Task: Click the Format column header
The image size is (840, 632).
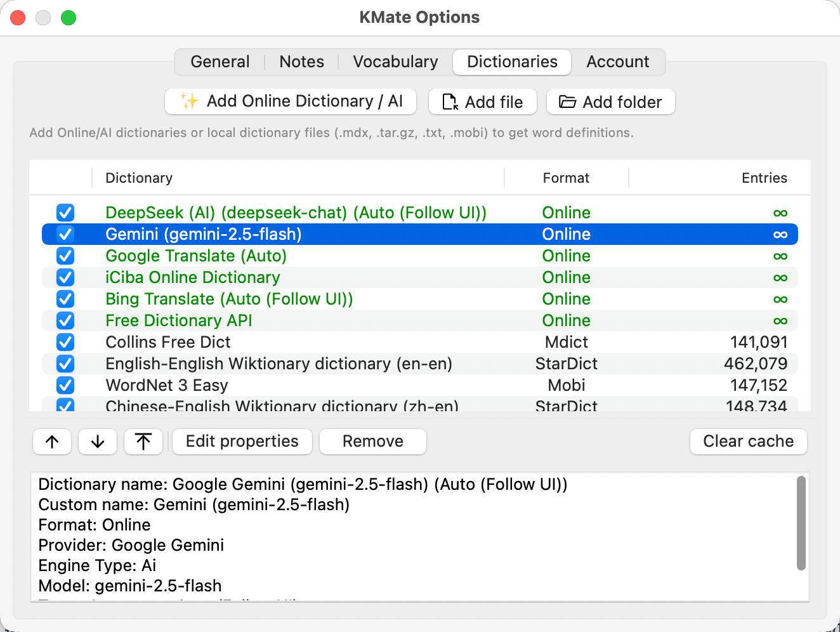Action: 566,178
